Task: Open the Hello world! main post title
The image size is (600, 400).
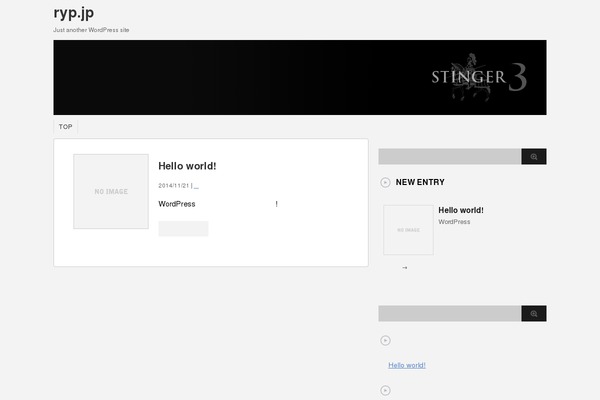Action: tap(187, 166)
